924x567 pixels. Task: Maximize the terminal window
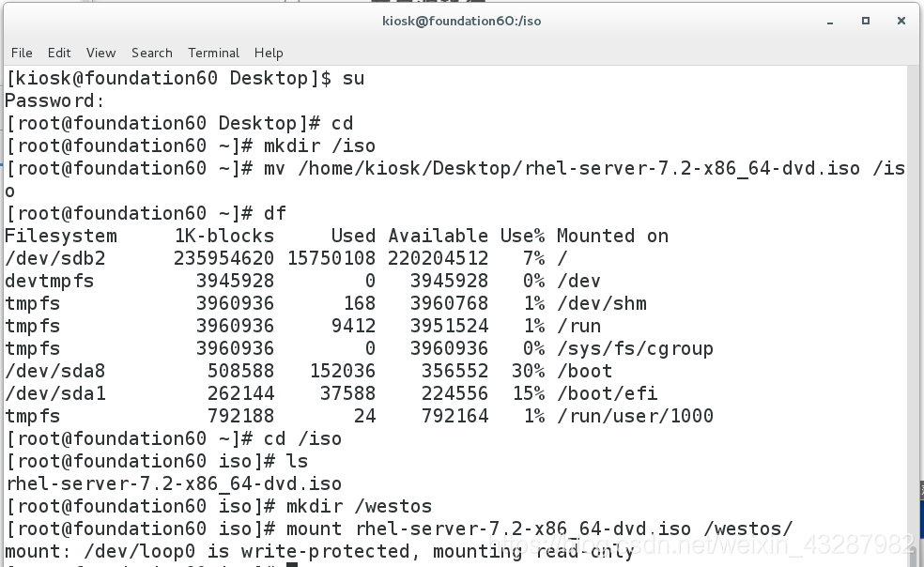pos(866,21)
